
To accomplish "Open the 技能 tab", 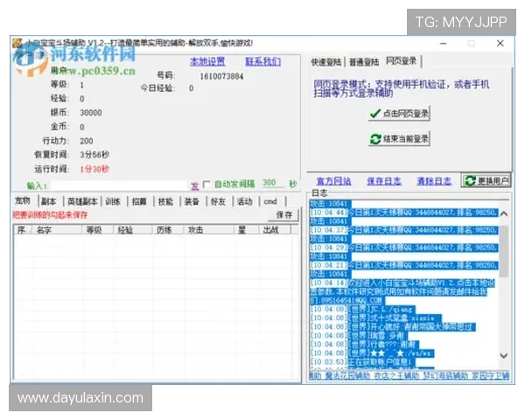I will coord(165,201).
